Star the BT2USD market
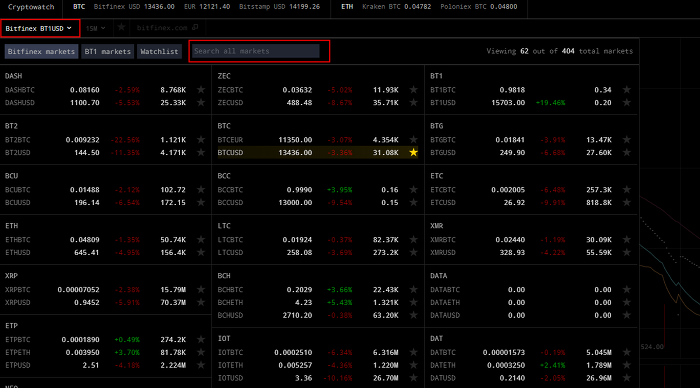This screenshot has width=700, height=388. (201, 152)
